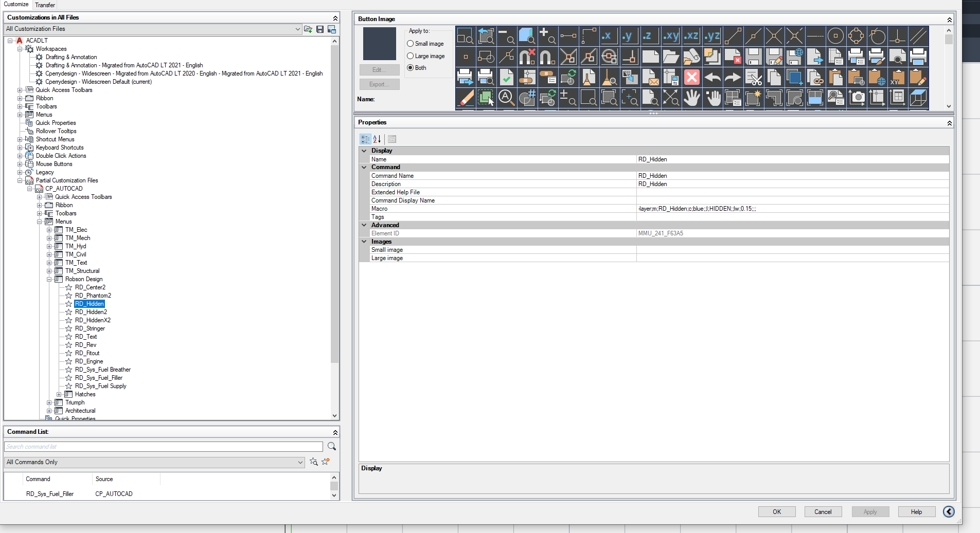Screen dimensions: 980x533
Task: Select the red X erase icon
Action: (x=692, y=77)
